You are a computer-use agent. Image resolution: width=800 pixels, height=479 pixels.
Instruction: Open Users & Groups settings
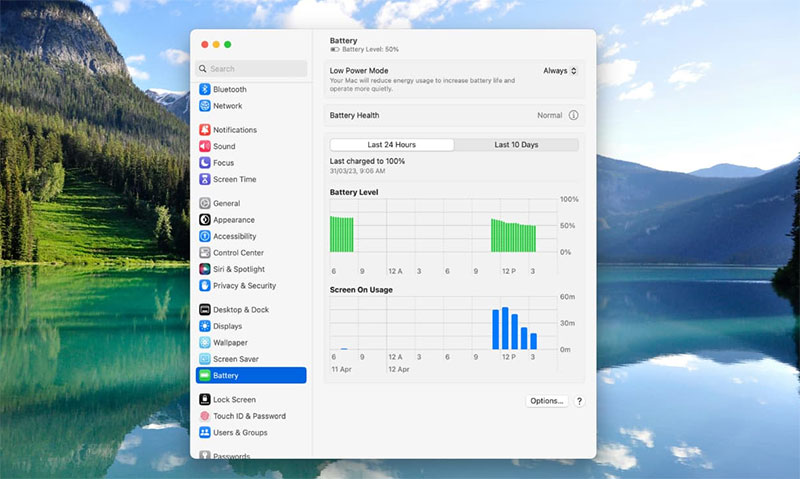point(240,433)
